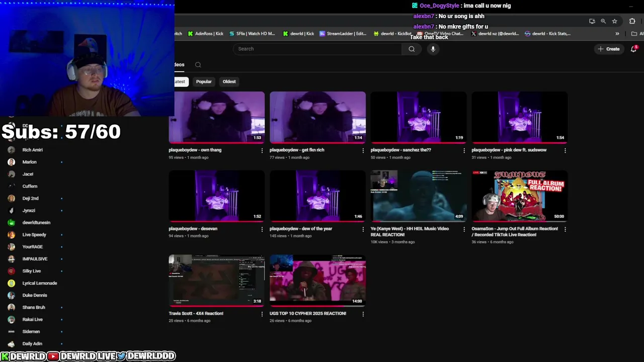The height and width of the screenshot is (362, 644).
Task: Open 'dewrld - Kick Stats' bookmark
Action: (x=547, y=34)
